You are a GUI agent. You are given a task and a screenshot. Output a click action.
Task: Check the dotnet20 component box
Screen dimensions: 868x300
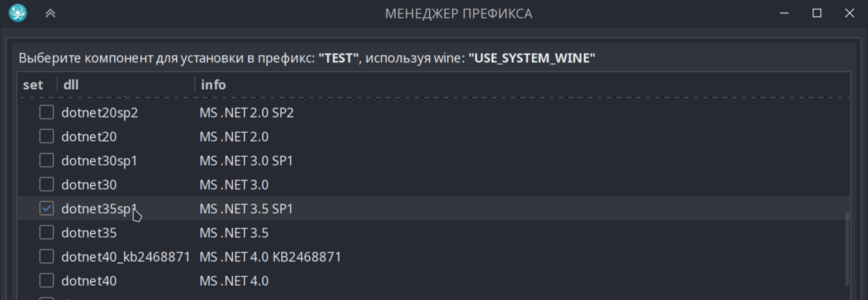click(x=47, y=137)
